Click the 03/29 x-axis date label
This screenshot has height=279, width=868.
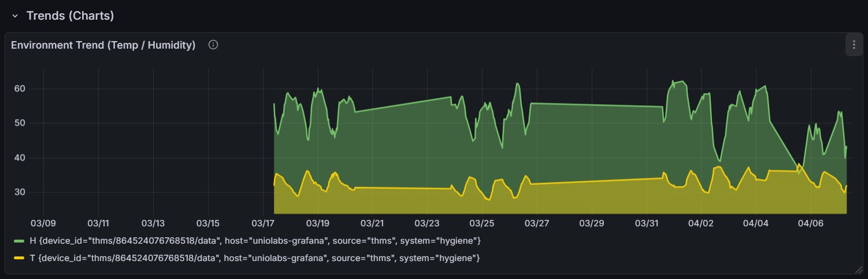[x=592, y=223]
